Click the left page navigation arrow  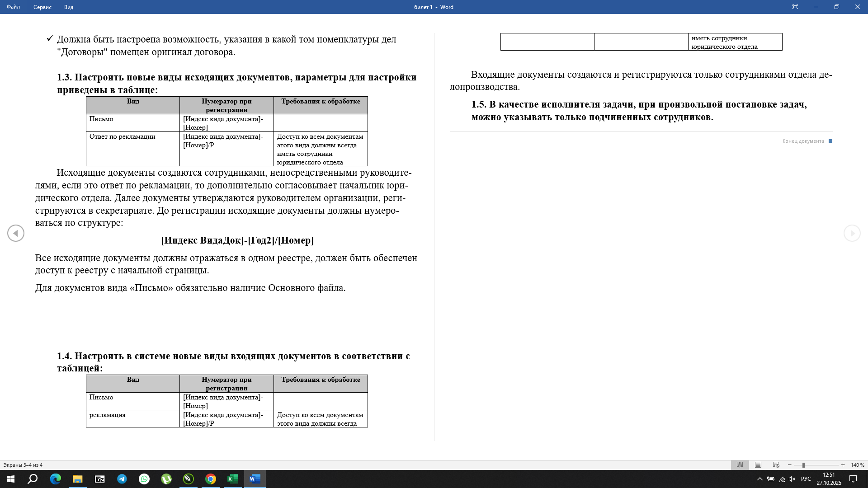16,233
